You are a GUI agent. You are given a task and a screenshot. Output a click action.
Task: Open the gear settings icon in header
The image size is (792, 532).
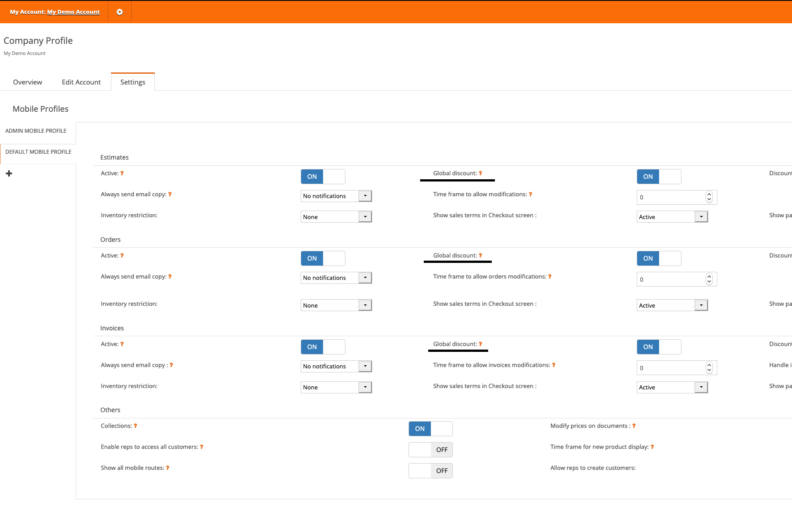(119, 12)
